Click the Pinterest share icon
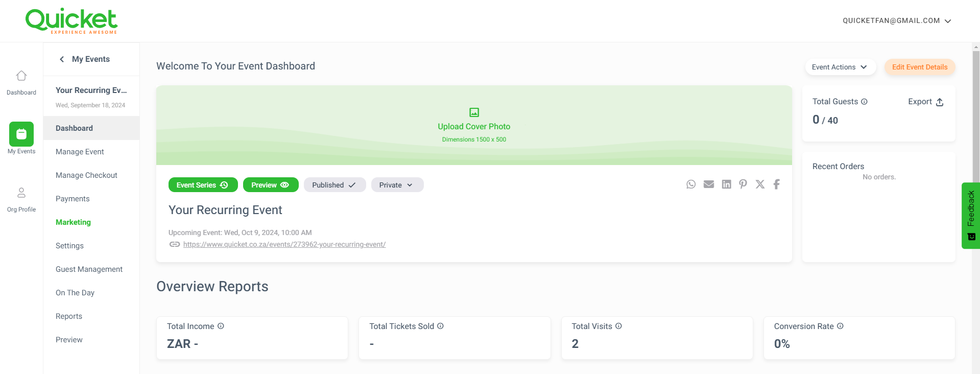This screenshot has height=374, width=980. point(743,184)
